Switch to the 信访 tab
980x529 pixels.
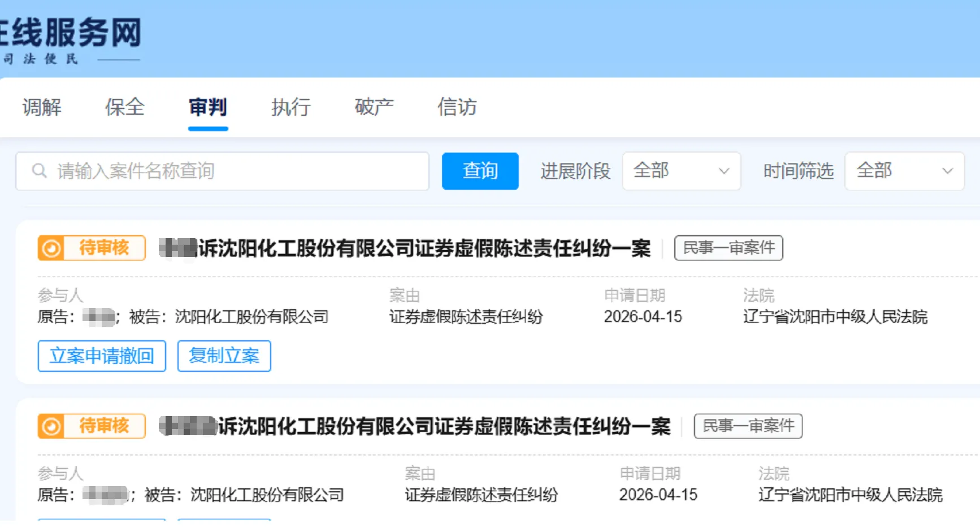[x=457, y=107]
